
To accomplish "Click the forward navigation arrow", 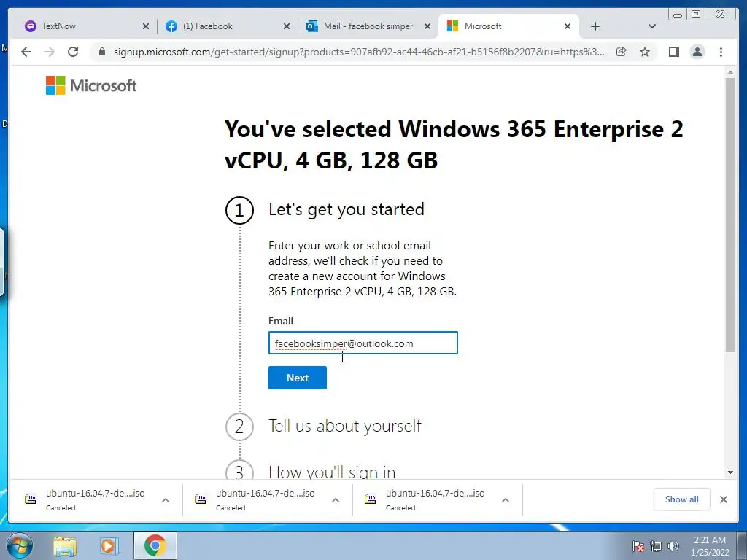I will 49,52.
